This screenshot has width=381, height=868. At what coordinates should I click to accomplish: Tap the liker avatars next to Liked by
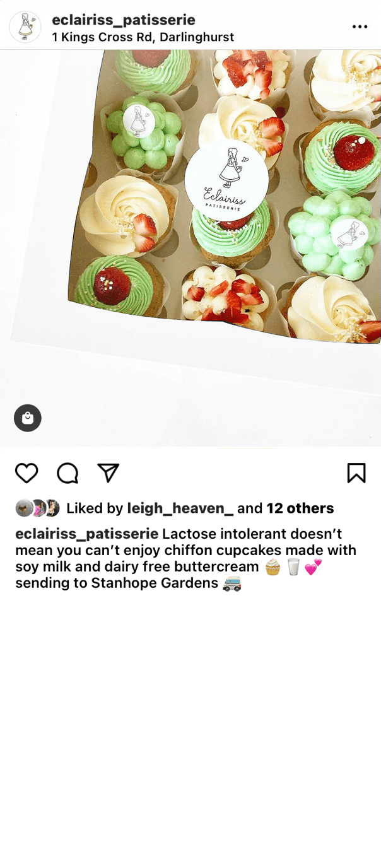(37, 508)
